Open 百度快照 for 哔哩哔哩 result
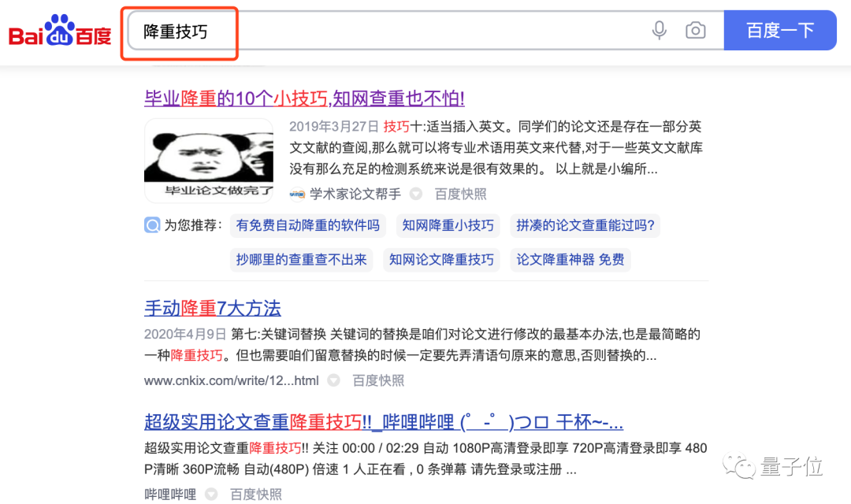Image resolution: width=851 pixels, height=504 pixels. pyautogui.click(x=255, y=495)
